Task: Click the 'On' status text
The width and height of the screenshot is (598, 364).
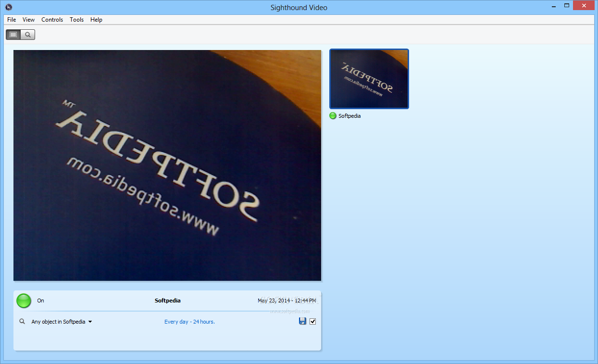Action: coord(40,301)
